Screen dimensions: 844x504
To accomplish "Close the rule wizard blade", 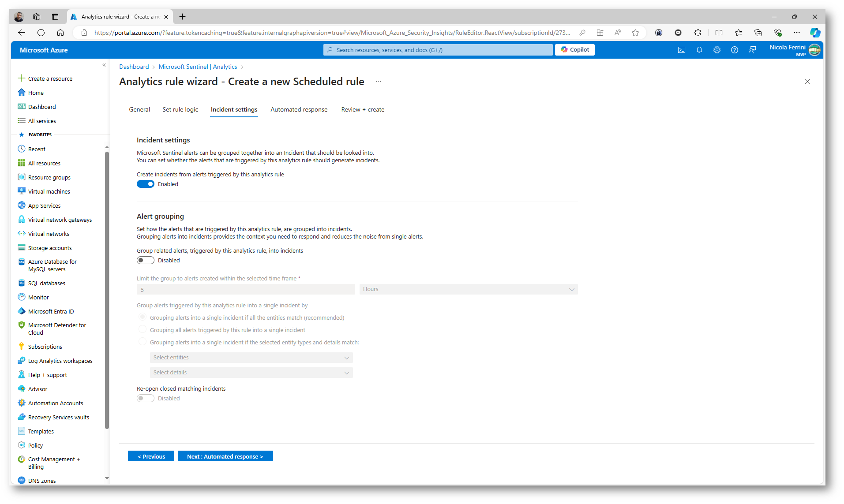I will pyautogui.click(x=807, y=82).
